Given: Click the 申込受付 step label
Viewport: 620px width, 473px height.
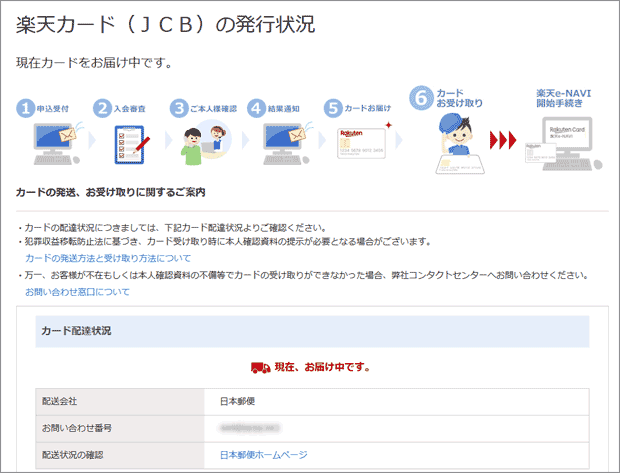Looking at the screenshot, I should (53, 108).
